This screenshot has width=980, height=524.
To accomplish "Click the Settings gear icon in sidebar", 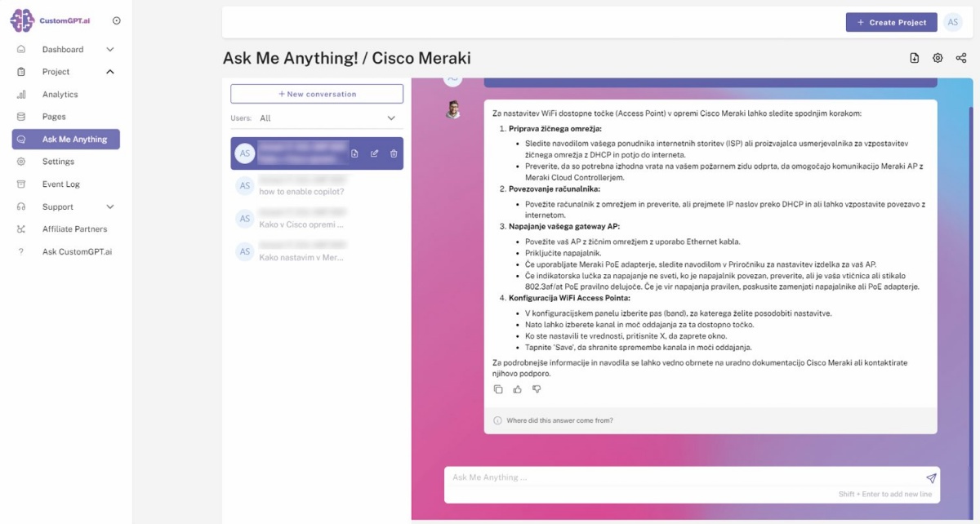I will [x=21, y=162].
